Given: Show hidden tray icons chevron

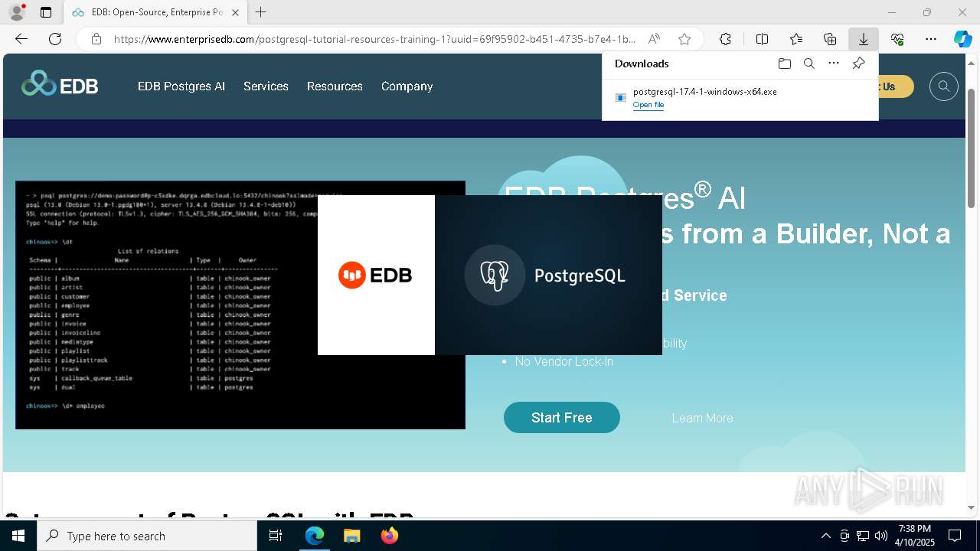Looking at the screenshot, I should point(825,536).
